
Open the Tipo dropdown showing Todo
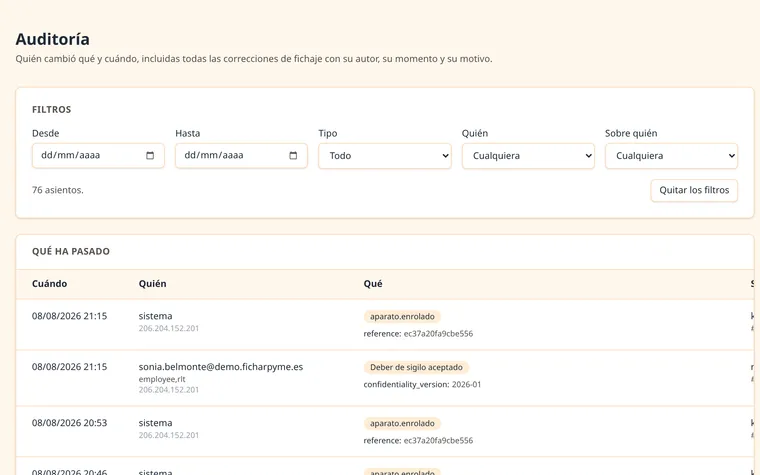pos(385,156)
